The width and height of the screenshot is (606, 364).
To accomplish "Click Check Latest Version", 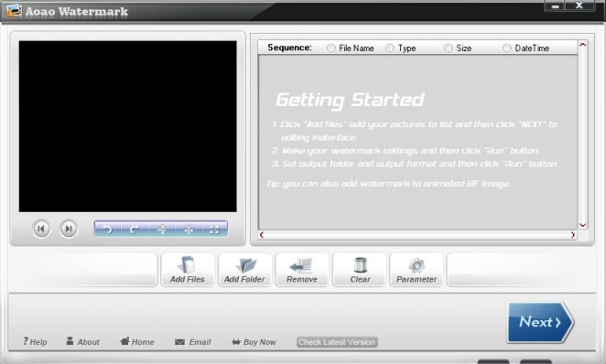I will tap(337, 342).
